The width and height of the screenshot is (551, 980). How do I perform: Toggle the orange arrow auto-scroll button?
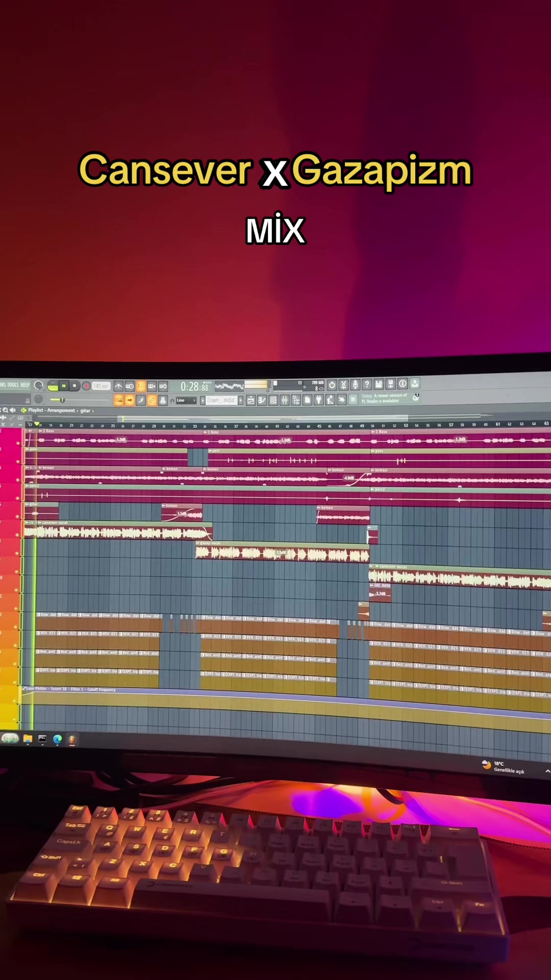[x=130, y=400]
